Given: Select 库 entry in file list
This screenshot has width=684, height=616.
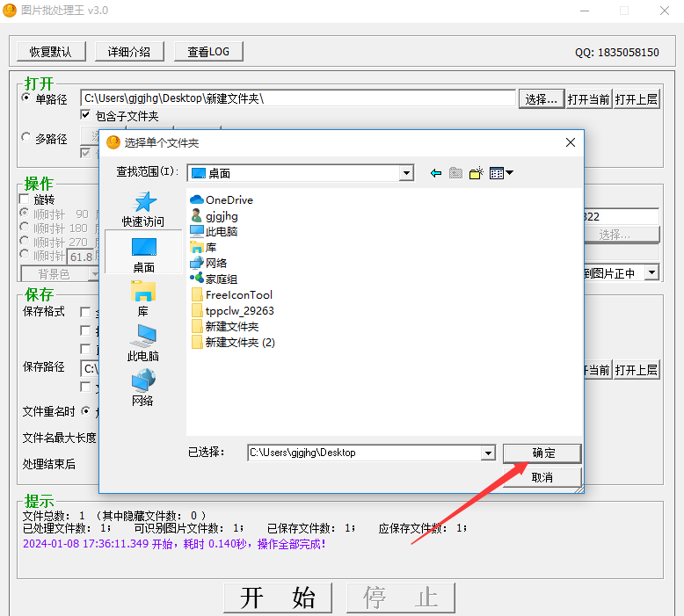Looking at the screenshot, I should pos(203,247).
